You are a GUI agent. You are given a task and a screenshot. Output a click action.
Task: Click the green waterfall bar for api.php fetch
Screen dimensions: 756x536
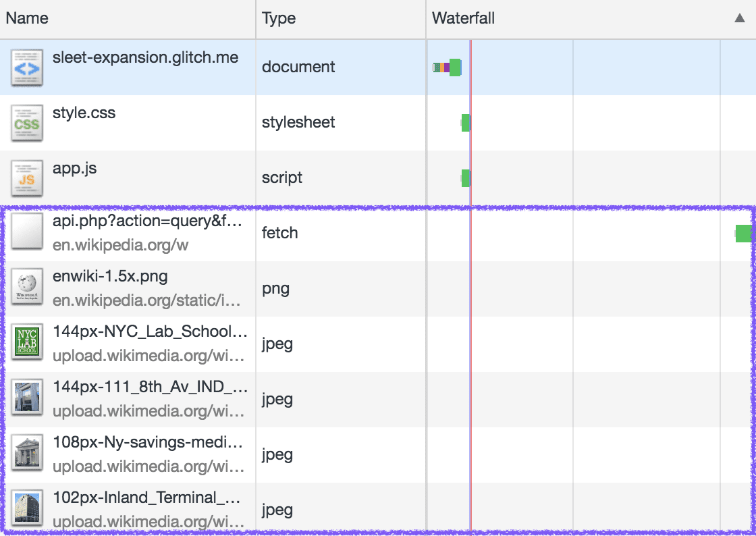pos(743,234)
